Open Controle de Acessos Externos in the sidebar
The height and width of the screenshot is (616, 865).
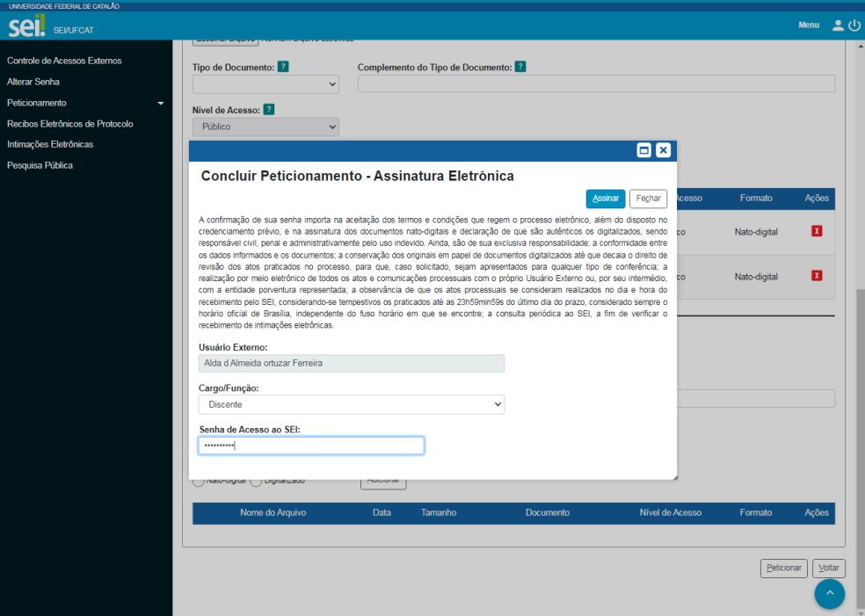64,61
